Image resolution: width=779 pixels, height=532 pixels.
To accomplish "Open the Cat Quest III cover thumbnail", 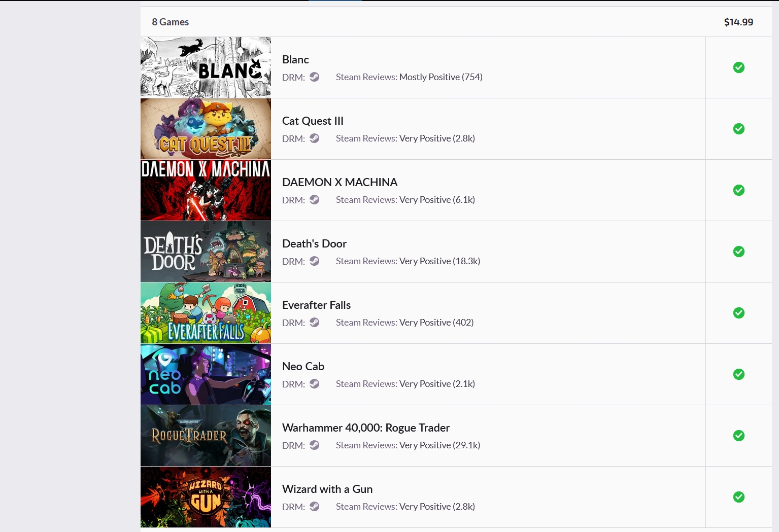I will (206, 129).
